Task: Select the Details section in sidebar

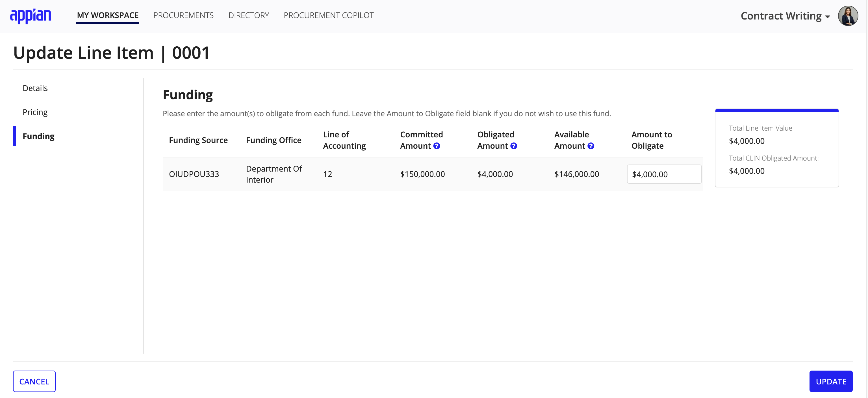Action: point(35,88)
